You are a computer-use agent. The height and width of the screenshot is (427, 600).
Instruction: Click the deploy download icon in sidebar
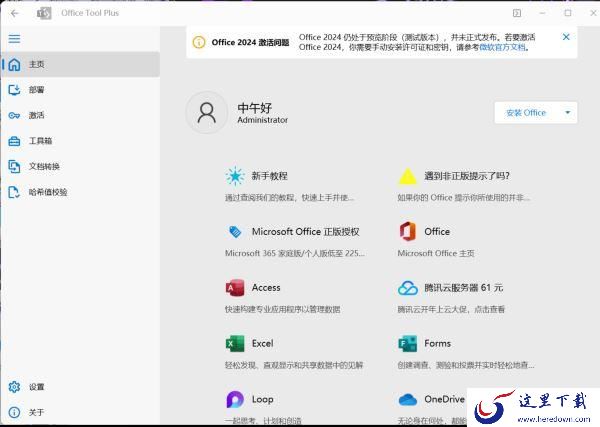(x=14, y=90)
